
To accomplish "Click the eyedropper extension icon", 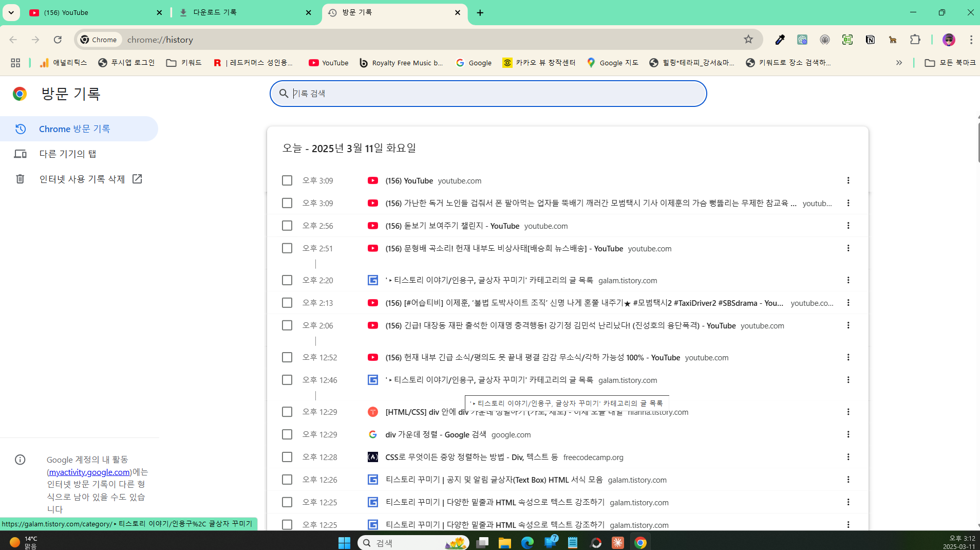I will click(x=781, y=40).
